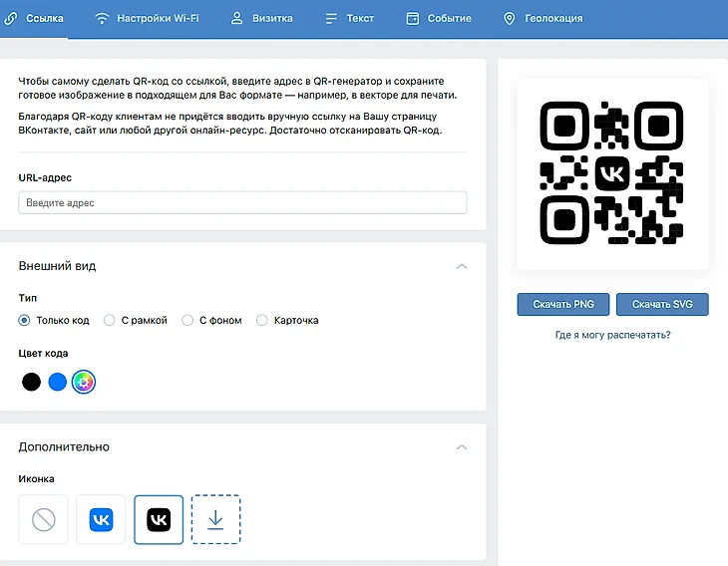Open the custom rainbow color picker
Image resolution: width=728 pixels, height=566 pixels.
[x=84, y=382]
